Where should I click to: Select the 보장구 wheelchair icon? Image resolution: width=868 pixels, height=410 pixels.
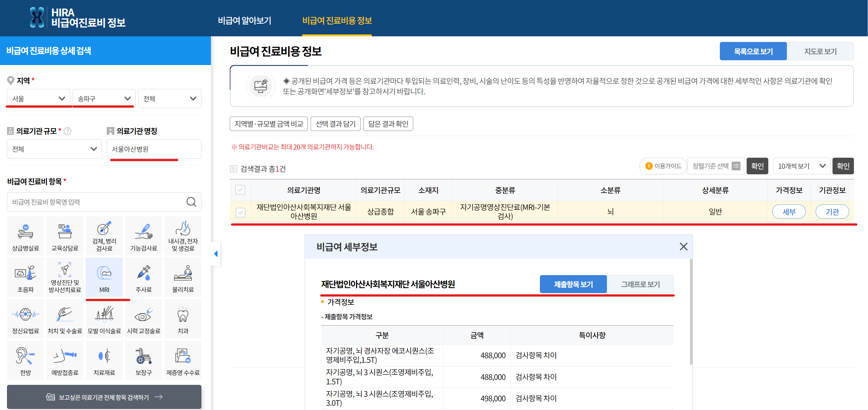[x=144, y=360]
